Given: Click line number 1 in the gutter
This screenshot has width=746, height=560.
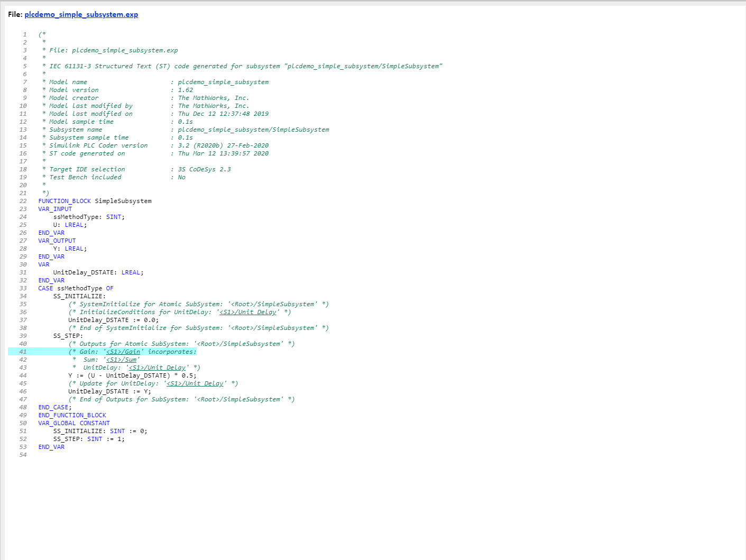Looking at the screenshot, I should point(24,34).
